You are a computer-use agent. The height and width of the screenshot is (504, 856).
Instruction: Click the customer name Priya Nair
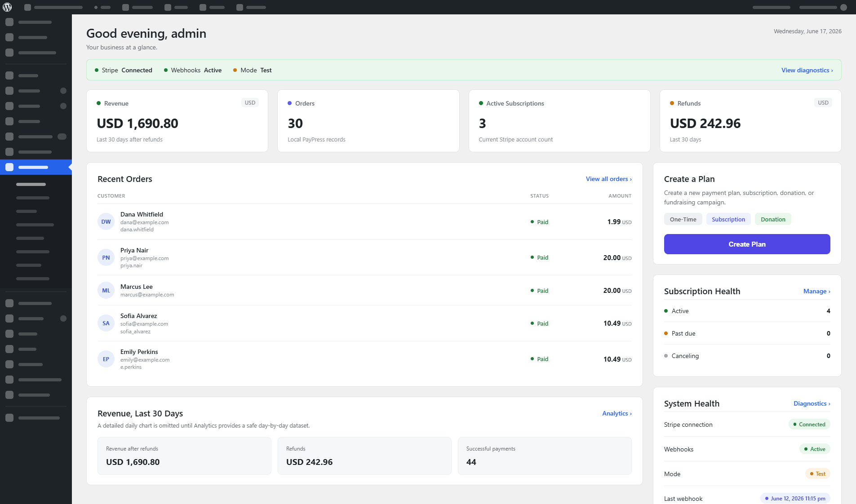point(134,250)
